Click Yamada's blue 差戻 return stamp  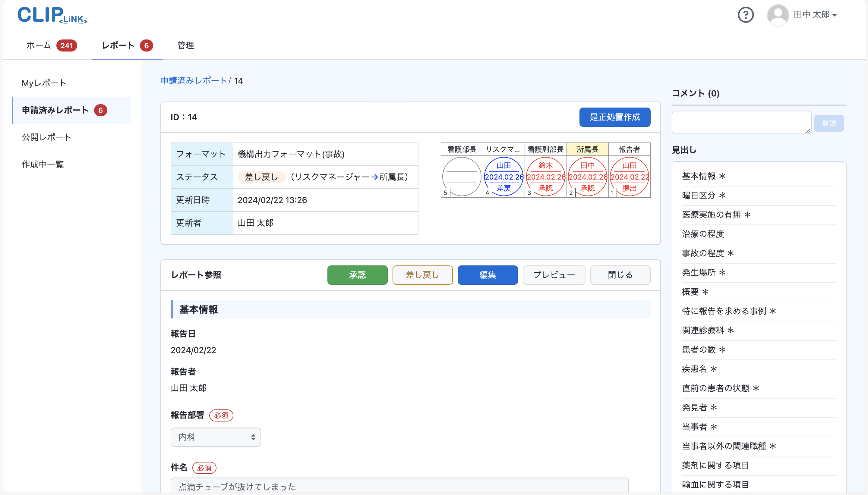tap(503, 177)
